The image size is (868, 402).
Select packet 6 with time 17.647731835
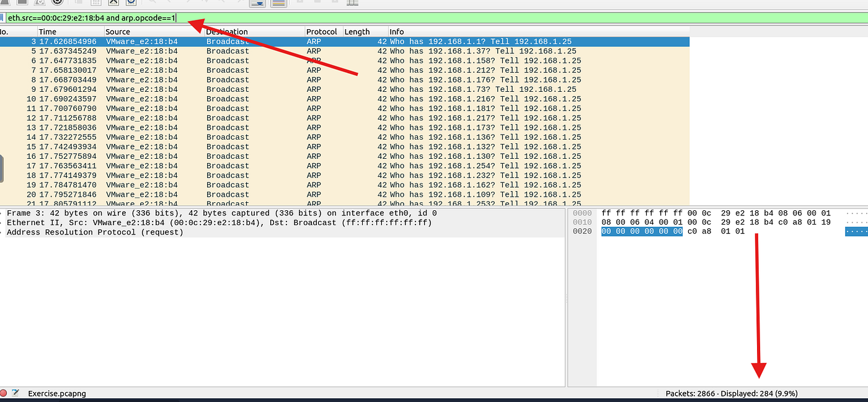click(344, 61)
